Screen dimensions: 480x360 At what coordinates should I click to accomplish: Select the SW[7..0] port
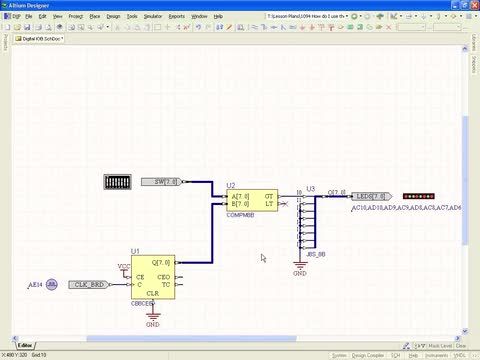tap(162, 182)
